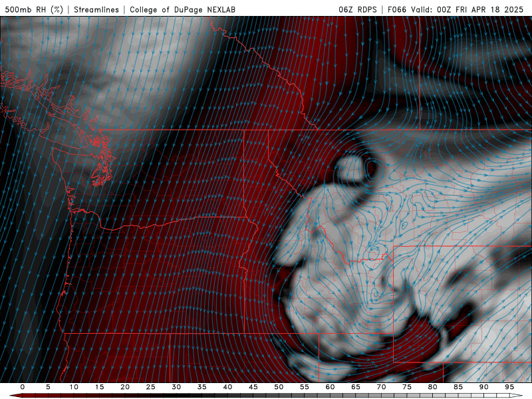Click the colorbar label "90"
The width and height of the screenshot is (532, 399).
point(483,387)
